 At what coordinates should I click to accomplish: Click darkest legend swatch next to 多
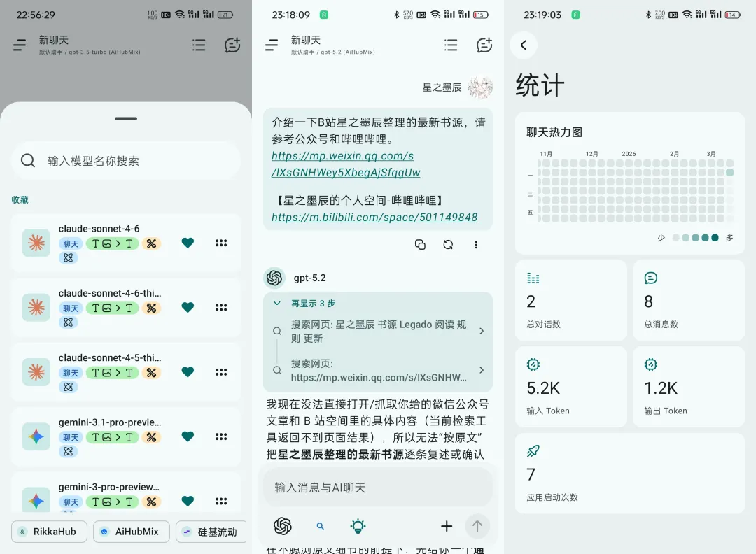[x=715, y=238]
